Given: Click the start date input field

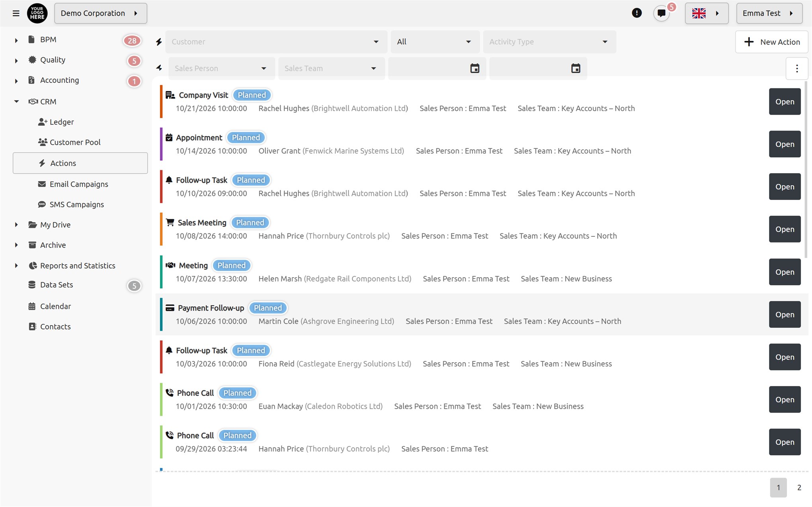Looking at the screenshot, I should [437, 68].
